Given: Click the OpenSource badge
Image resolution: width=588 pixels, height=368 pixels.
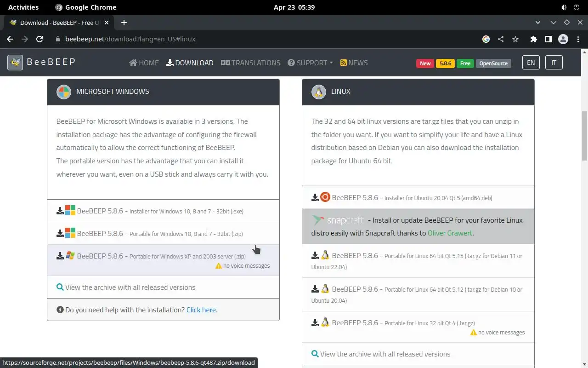Looking at the screenshot, I should tap(494, 63).
